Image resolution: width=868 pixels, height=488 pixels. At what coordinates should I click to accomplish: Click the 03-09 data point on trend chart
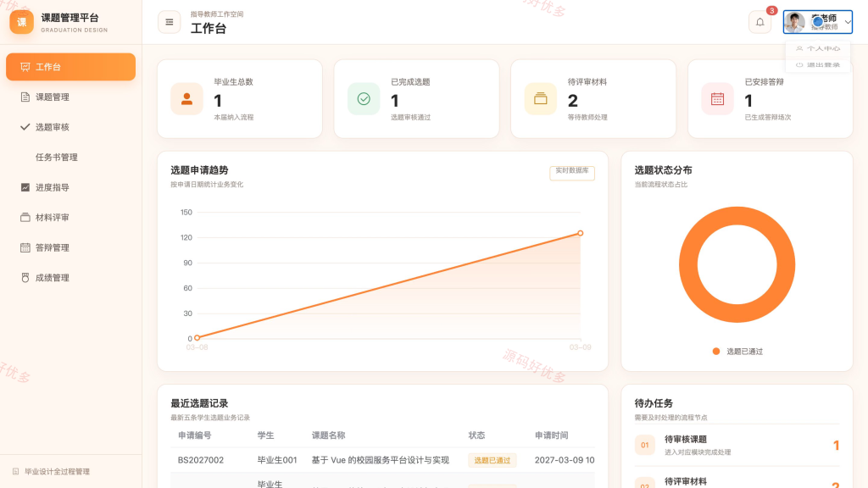coord(580,233)
